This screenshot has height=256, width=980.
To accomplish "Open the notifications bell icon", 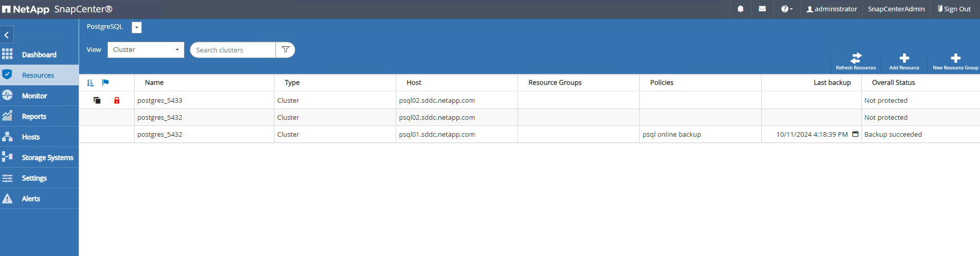I will coord(741,9).
